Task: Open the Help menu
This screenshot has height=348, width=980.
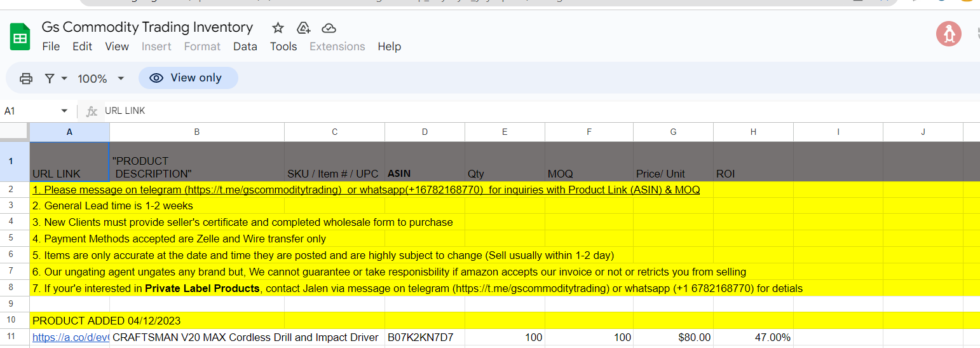Action: (389, 46)
